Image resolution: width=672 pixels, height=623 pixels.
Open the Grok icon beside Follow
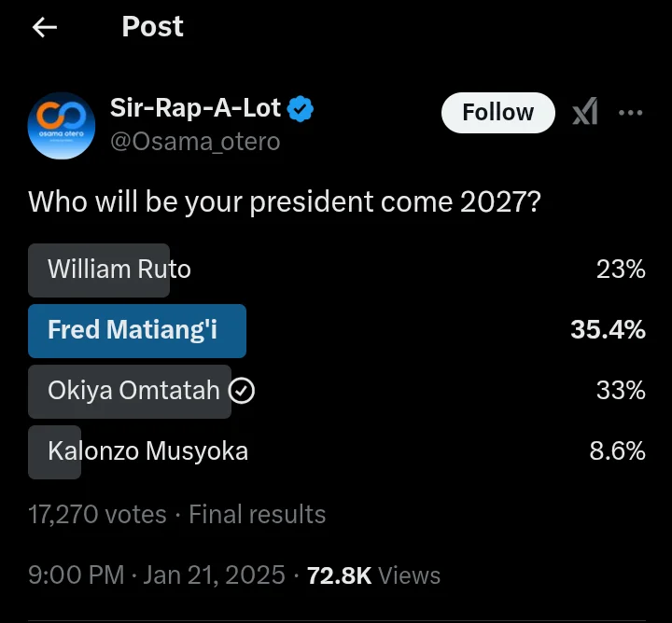tap(585, 112)
